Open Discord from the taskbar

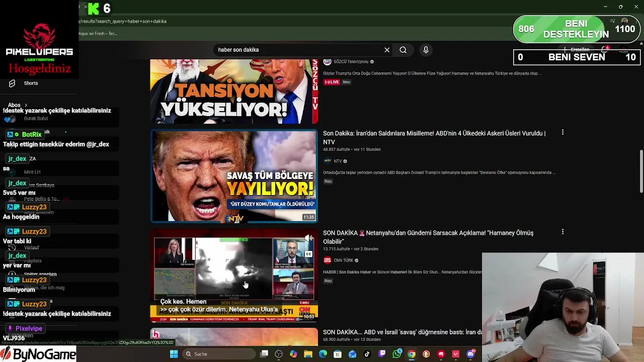(x=470, y=354)
